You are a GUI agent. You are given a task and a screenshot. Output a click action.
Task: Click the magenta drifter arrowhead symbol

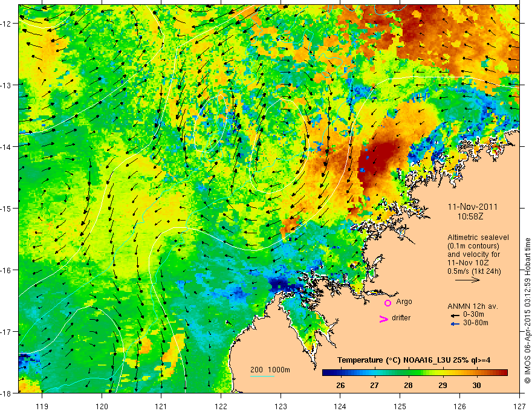click(383, 319)
